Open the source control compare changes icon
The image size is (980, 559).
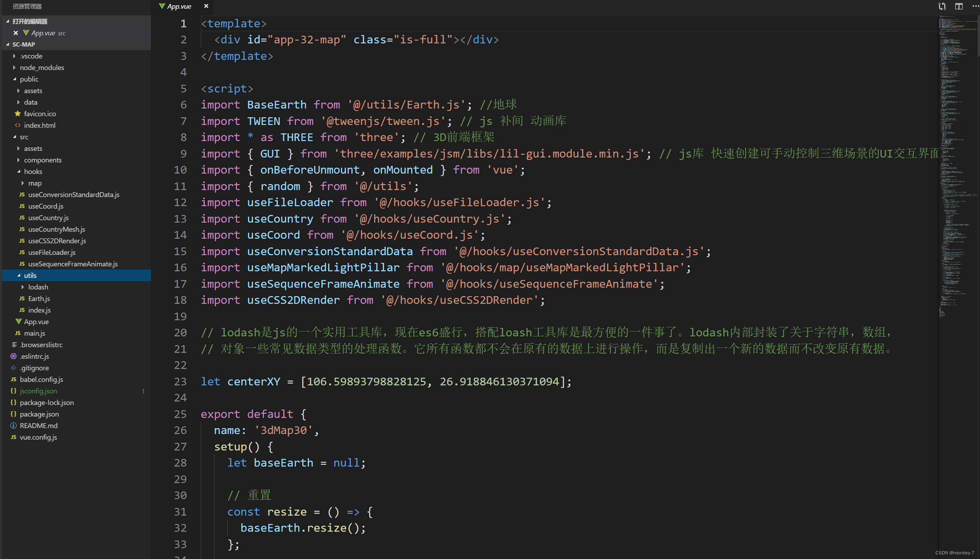click(942, 6)
